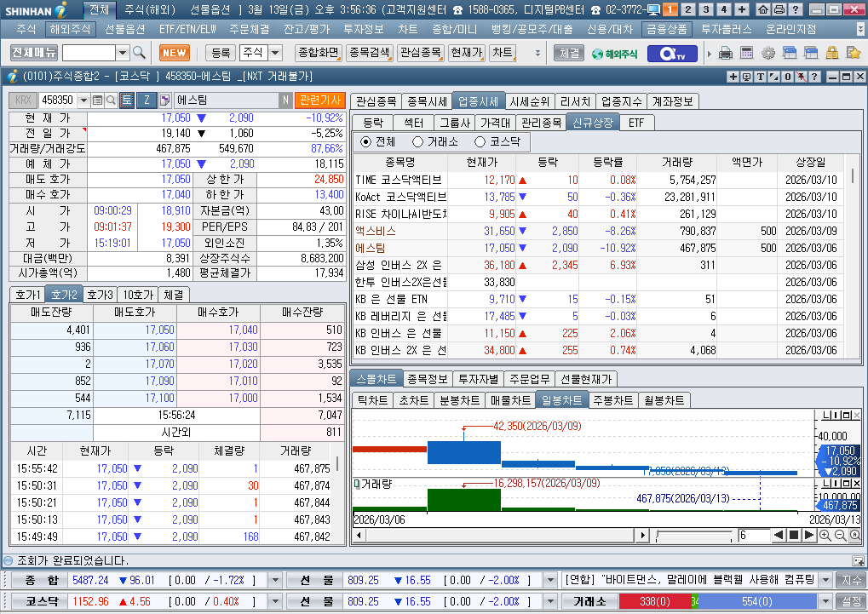Open the menu search input dropdown arrow

[x=123, y=53]
